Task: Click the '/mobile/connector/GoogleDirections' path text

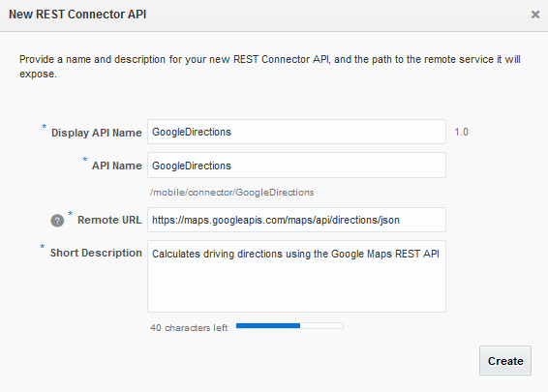Action: [232, 193]
